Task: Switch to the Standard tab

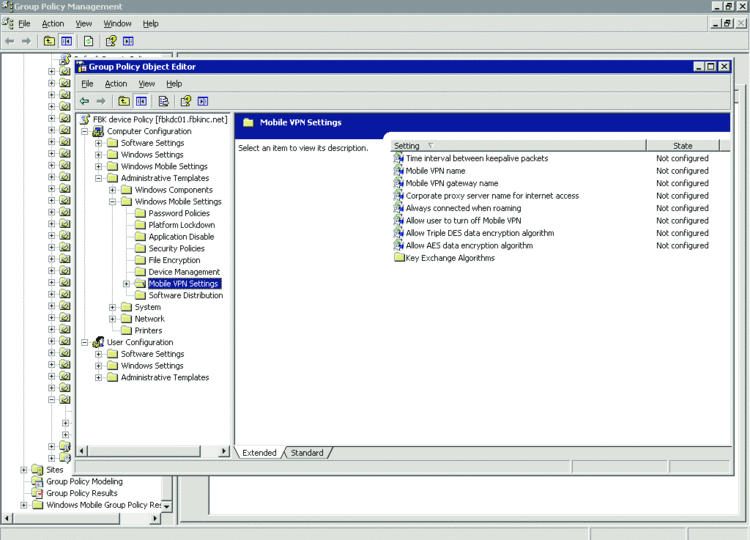Action: [x=307, y=453]
